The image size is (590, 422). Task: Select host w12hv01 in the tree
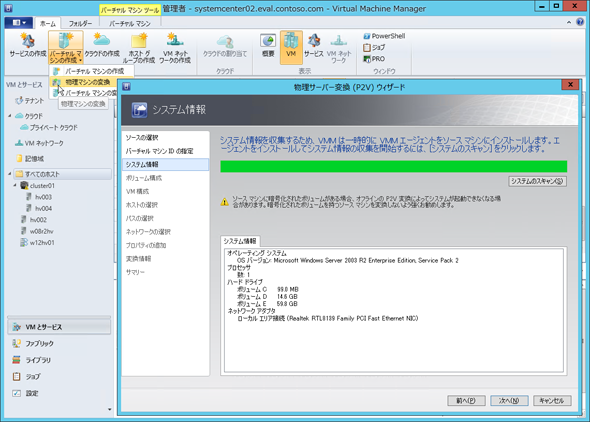coord(37,243)
